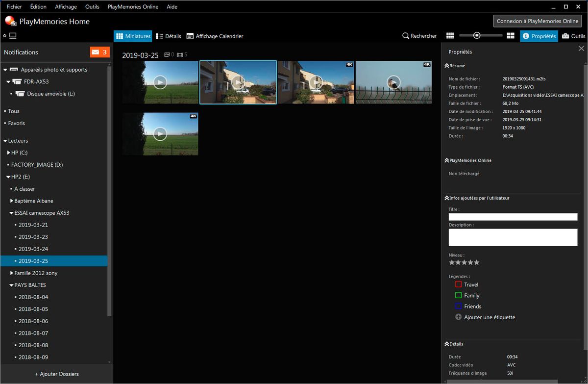Viewport: 588px width, 384px height.
Task: Select the 2019-03-21 folder
Action: pos(33,225)
